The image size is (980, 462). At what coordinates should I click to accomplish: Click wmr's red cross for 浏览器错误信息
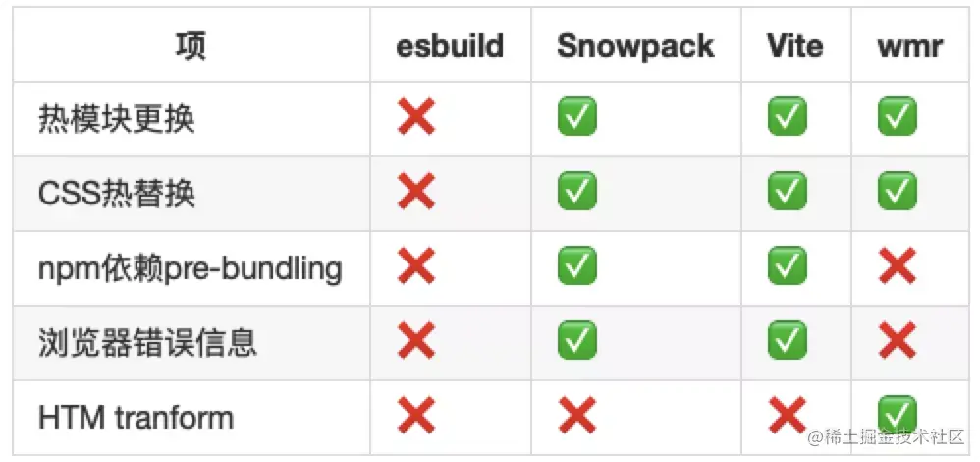(x=897, y=340)
